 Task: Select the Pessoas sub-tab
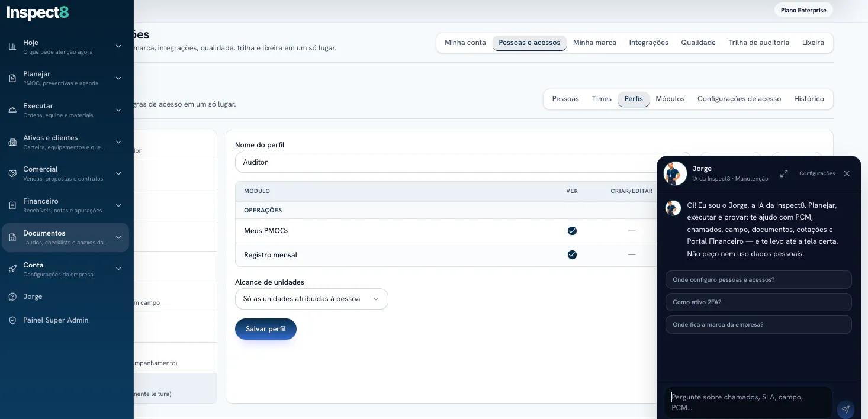[565, 99]
